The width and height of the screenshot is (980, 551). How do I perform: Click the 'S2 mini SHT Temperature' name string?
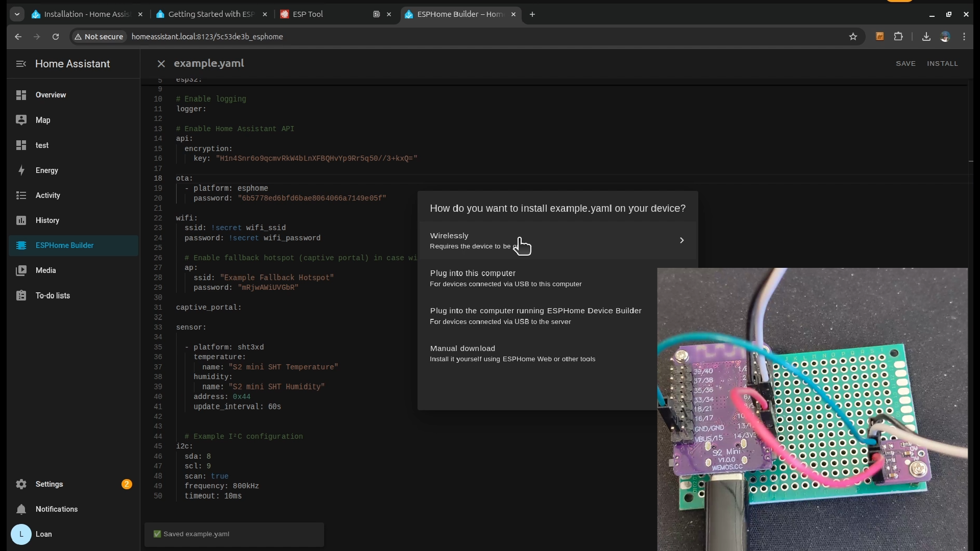(x=283, y=367)
